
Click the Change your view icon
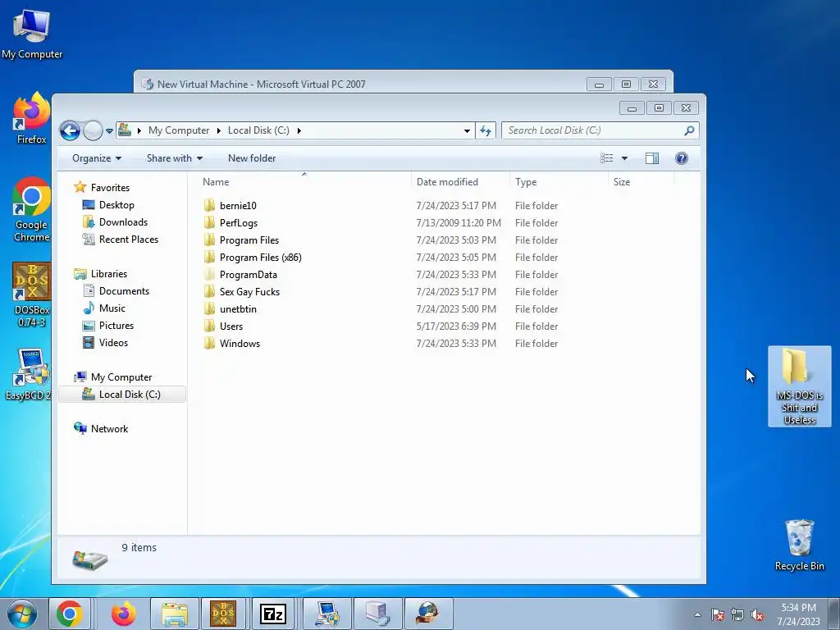pyautogui.click(x=606, y=158)
